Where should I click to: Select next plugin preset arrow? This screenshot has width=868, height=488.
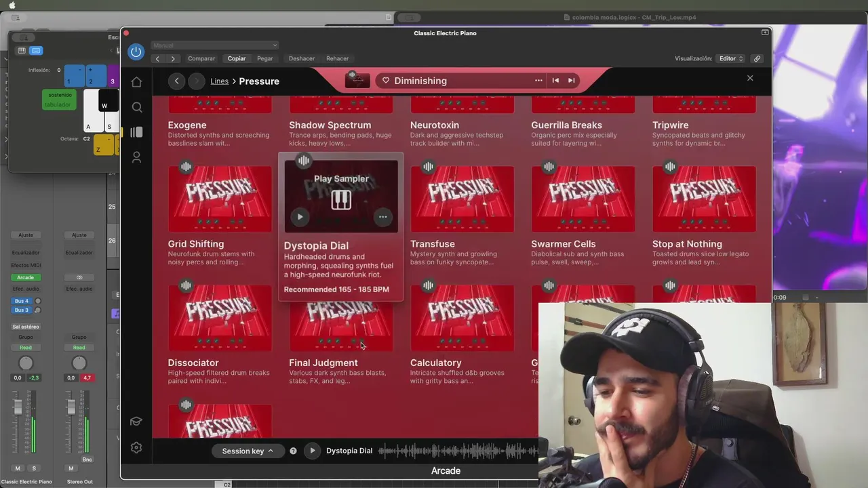pyautogui.click(x=173, y=59)
